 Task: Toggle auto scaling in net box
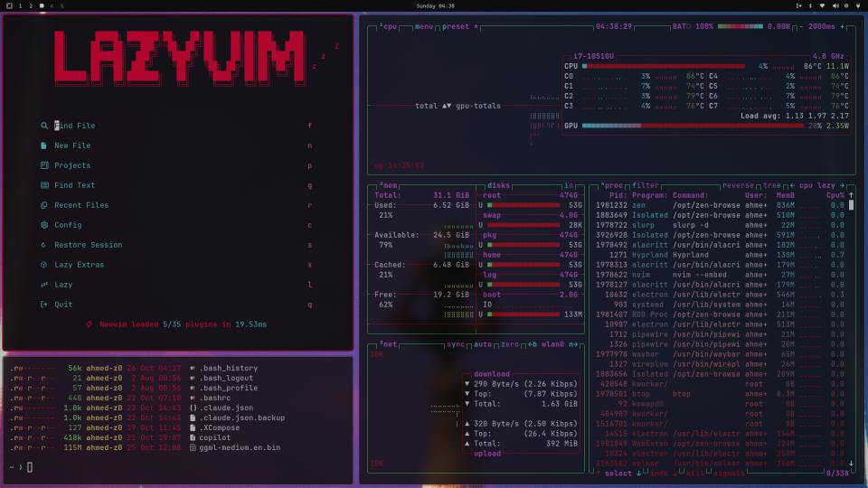click(484, 344)
